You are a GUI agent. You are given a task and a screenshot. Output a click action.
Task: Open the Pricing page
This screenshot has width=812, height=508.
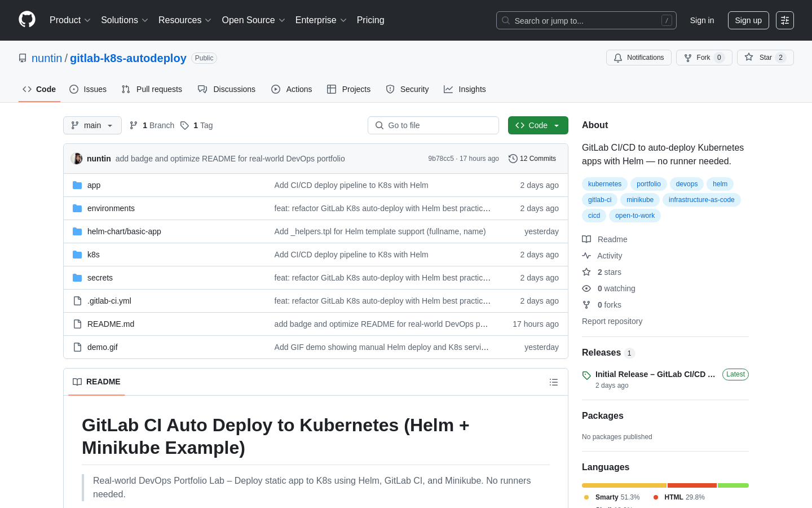point(370,20)
